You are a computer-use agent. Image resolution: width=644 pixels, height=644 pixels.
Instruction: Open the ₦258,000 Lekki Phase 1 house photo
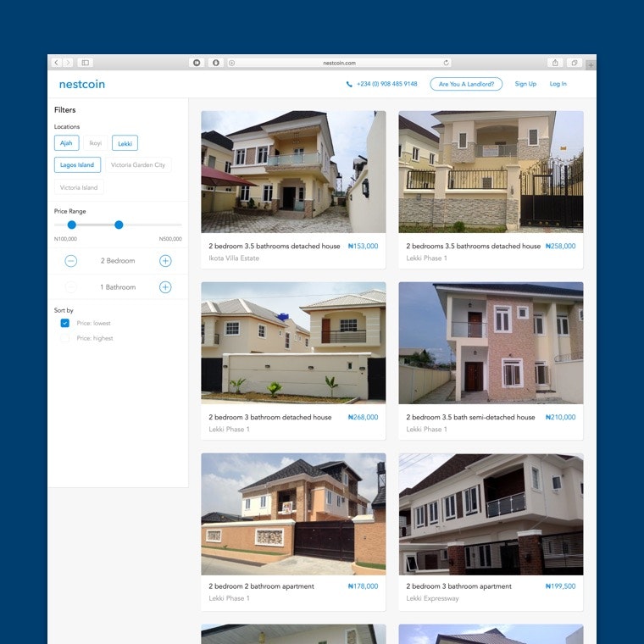pos(491,172)
